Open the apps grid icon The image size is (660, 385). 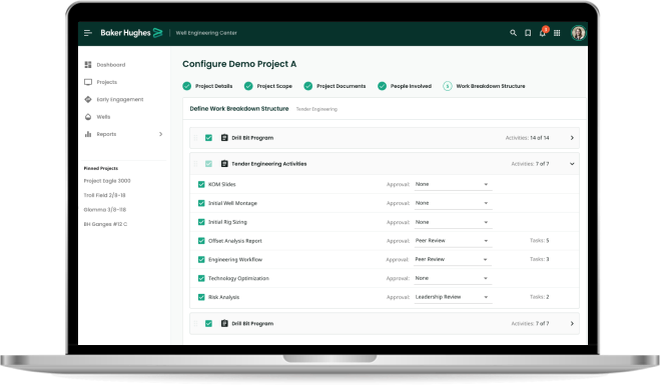[x=557, y=33]
